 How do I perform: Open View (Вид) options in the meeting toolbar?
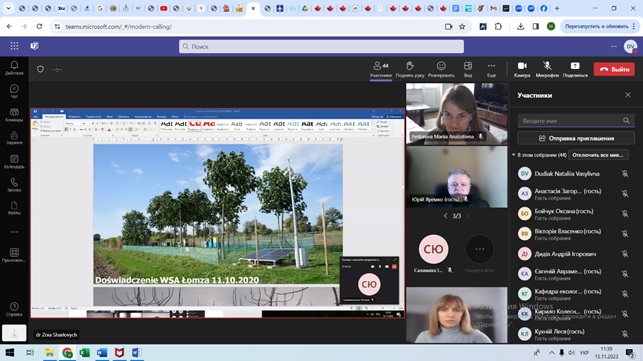(468, 69)
